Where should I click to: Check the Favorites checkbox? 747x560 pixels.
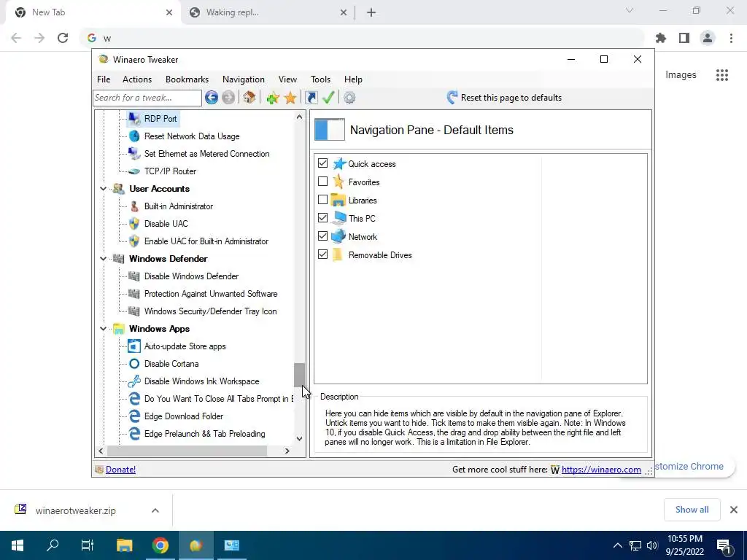point(323,182)
